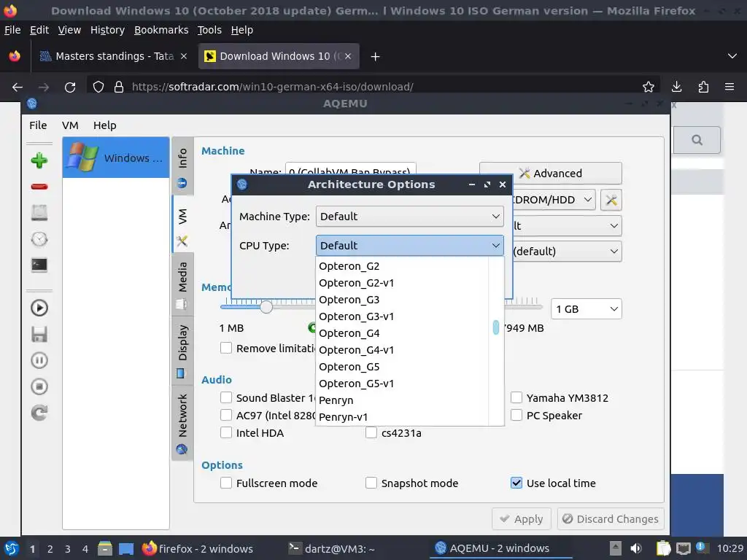Open AQEMU File menu
The image size is (747, 560).
(x=38, y=125)
